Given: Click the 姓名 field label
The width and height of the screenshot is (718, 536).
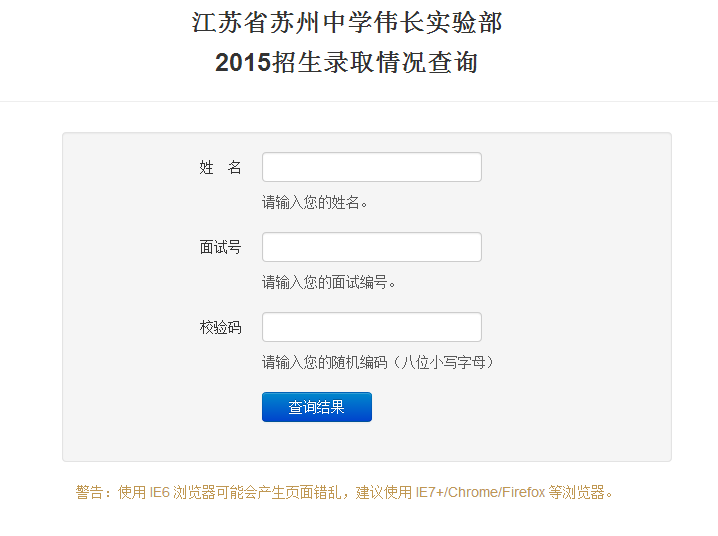Looking at the screenshot, I should point(220,167).
